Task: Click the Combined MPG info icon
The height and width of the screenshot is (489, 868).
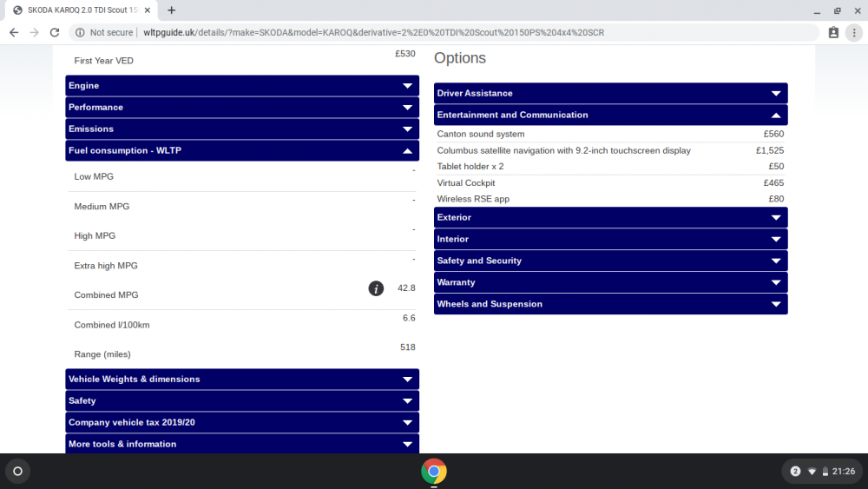Action: [376, 288]
